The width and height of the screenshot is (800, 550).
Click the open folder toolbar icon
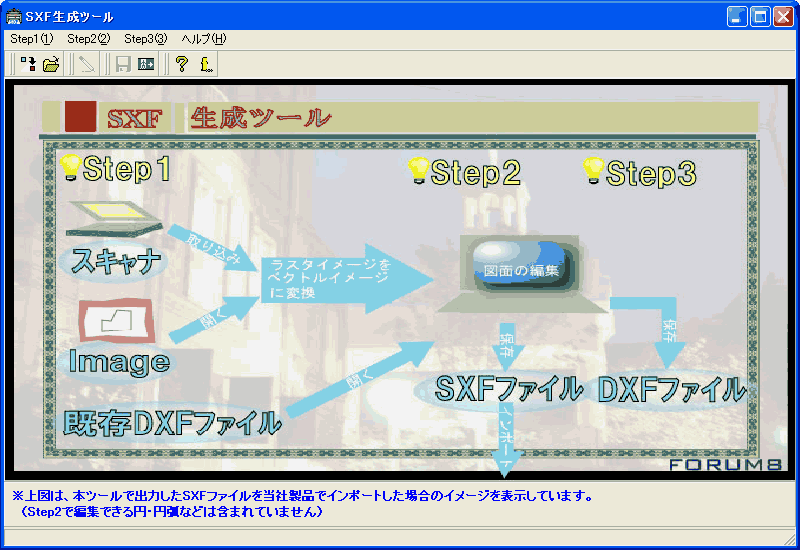(51, 64)
